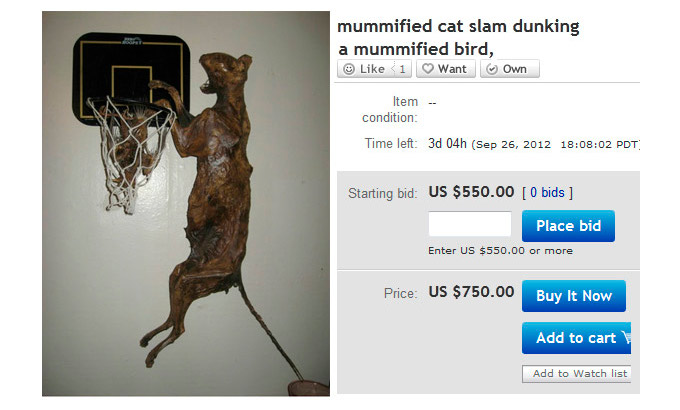Like this mummified cat listing
This screenshot has height=410, width=680.
[364, 69]
